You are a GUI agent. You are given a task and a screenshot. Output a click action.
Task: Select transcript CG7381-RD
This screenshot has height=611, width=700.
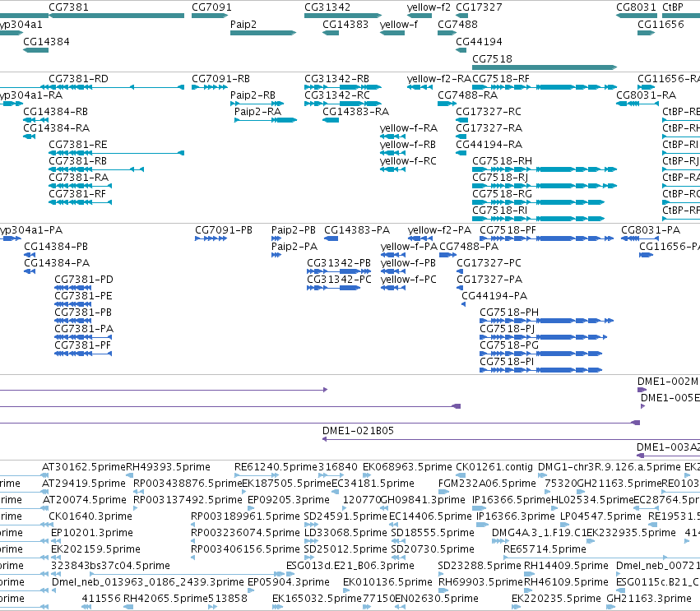(79, 79)
